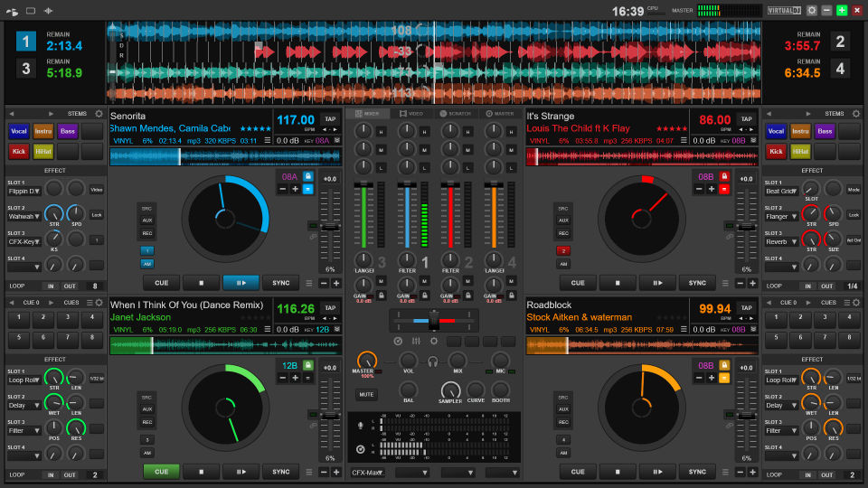
Task: Open the deck 3 Delay effect dropdown
Action: 24,406
